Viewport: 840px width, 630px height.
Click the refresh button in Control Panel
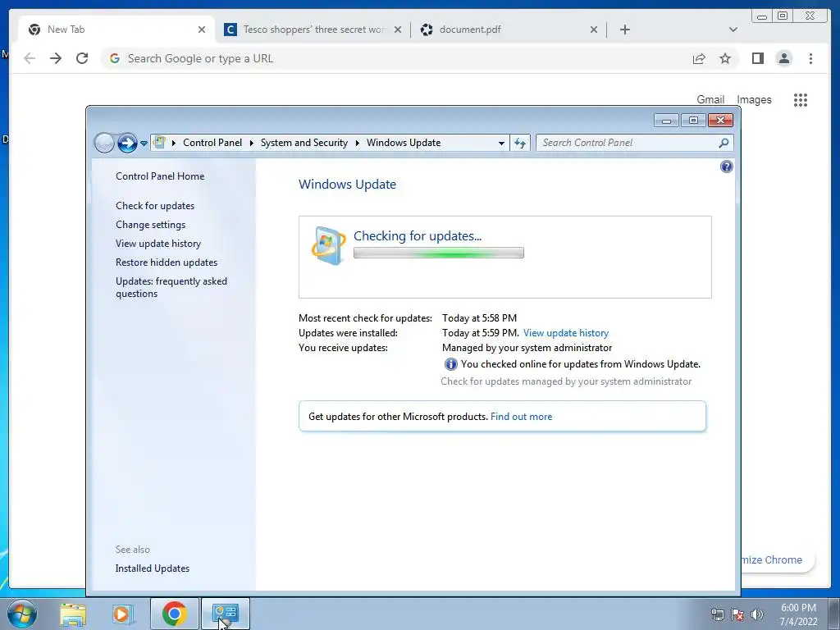point(520,143)
